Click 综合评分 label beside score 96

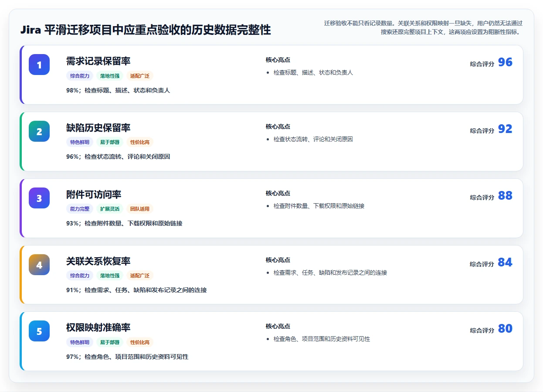(482, 64)
